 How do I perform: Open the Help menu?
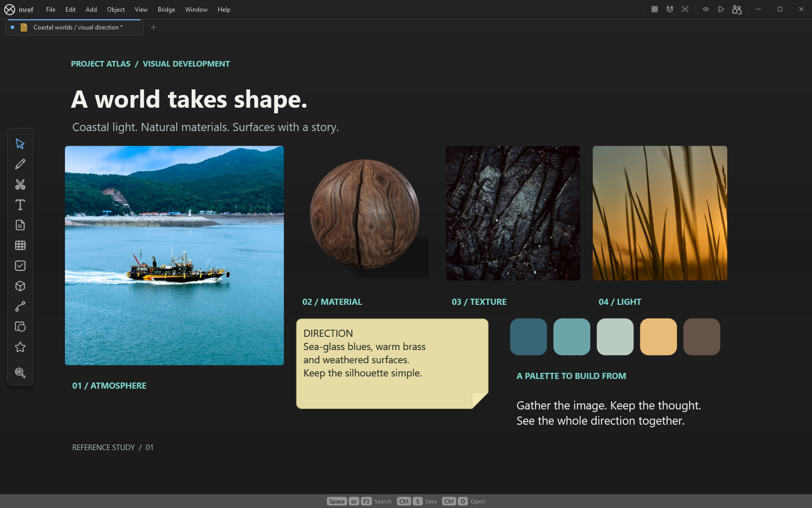pos(224,10)
